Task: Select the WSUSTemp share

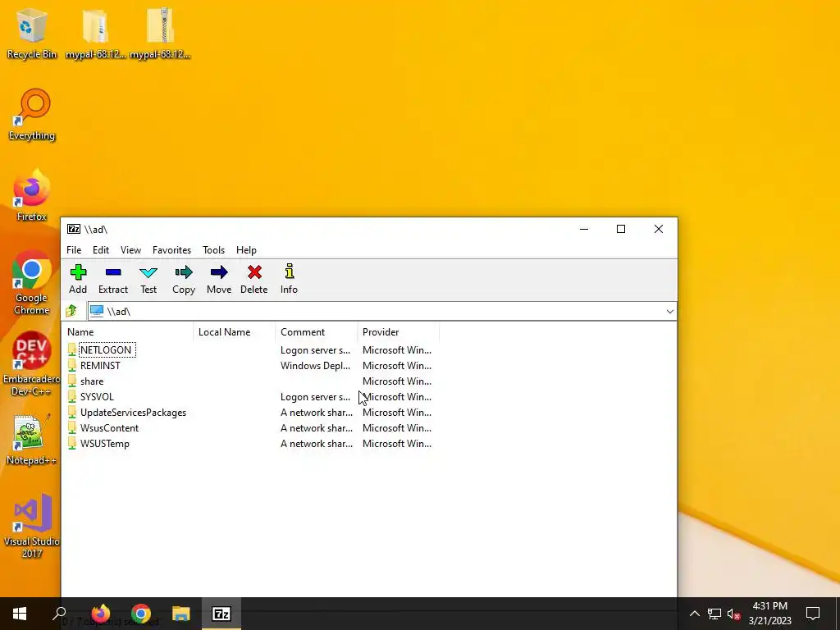Action: [x=104, y=444]
